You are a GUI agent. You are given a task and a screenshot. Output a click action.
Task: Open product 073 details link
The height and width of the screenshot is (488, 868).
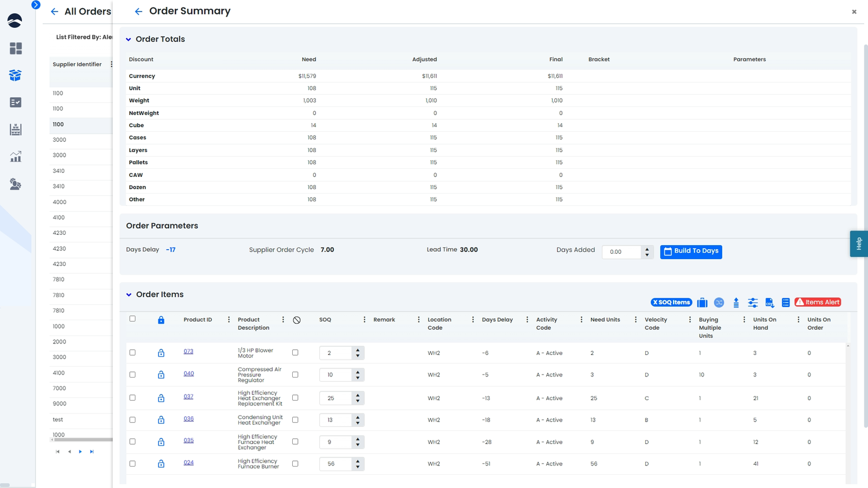[x=189, y=352]
